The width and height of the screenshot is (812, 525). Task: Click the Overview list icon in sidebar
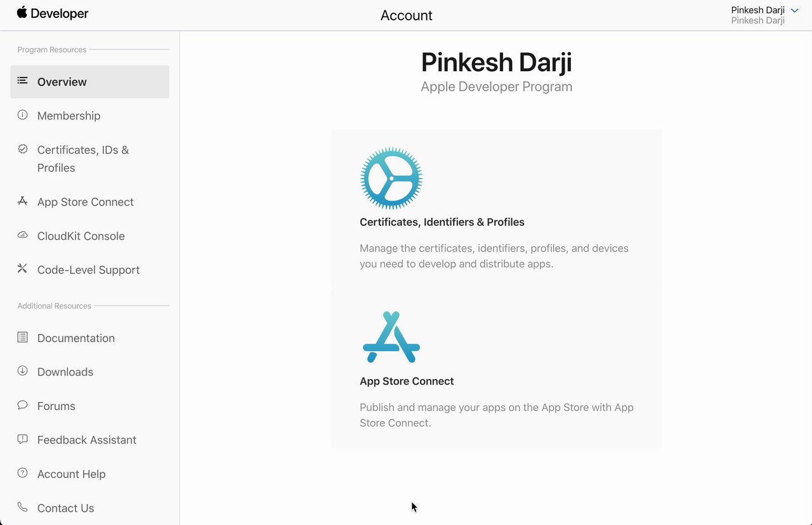click(x=22, y=81)
